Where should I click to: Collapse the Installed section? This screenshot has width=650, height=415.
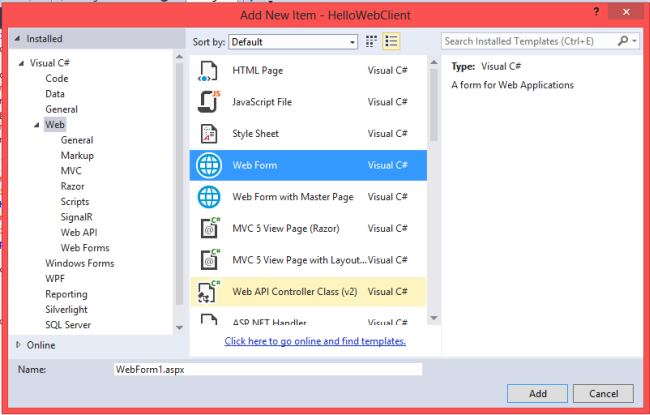[x=17, y=39]
